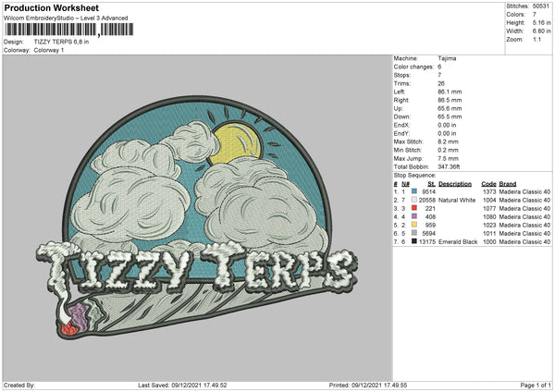The height and width of the screenshot is (392, 555).
Task: Select Max Jump value '7.5 mm'
Action: pos(448,158)
